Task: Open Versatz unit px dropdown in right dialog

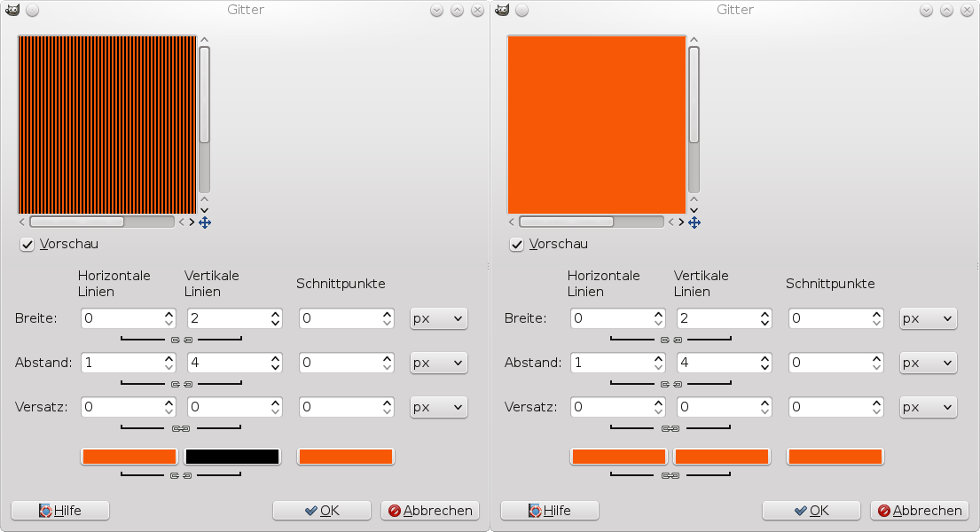Action: click(x=928, y=408)
